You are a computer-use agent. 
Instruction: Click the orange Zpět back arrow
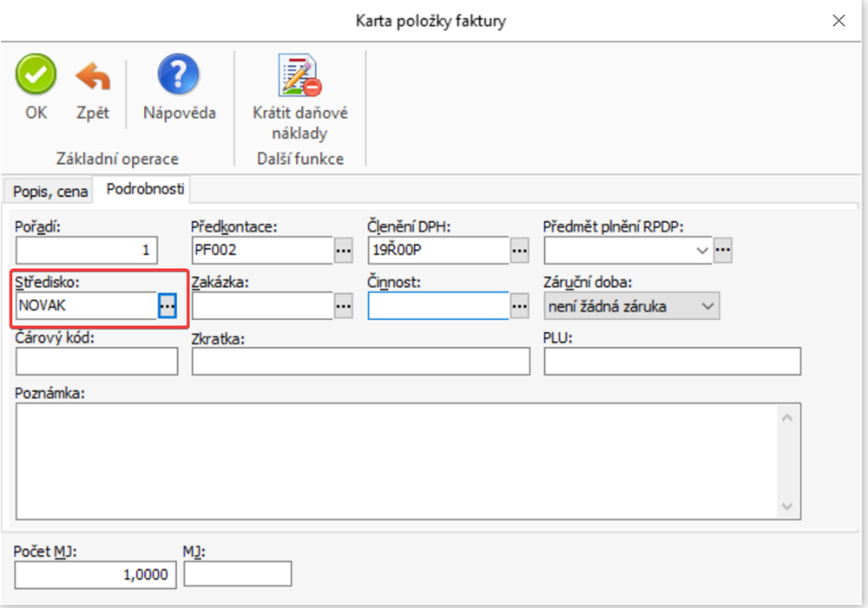click(92, 77)
